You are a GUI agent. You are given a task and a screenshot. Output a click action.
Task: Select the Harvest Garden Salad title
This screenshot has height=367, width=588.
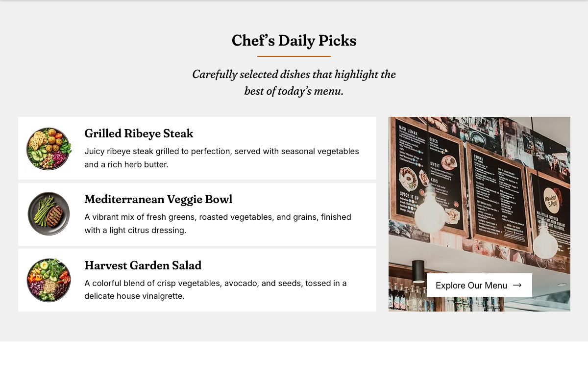pyautogui.click(x=143, y=265)
